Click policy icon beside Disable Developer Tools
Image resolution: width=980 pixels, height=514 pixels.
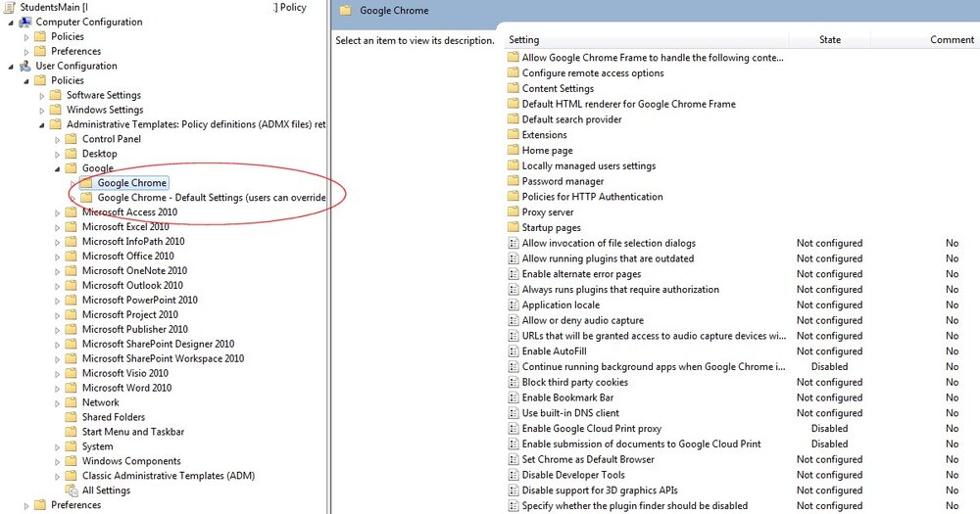coord(514,475)
